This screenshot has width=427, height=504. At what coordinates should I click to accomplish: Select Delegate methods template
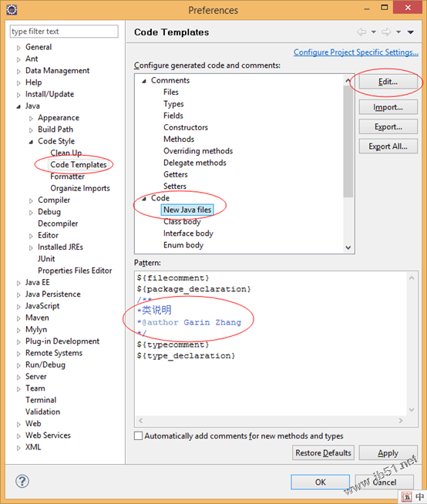click(195, 163)
